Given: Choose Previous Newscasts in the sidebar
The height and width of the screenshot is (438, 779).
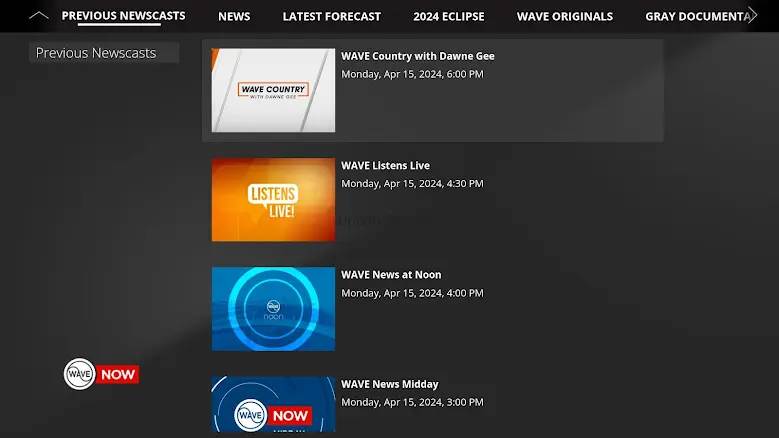Looking at the screenshot, I should [x=104, y=53].
